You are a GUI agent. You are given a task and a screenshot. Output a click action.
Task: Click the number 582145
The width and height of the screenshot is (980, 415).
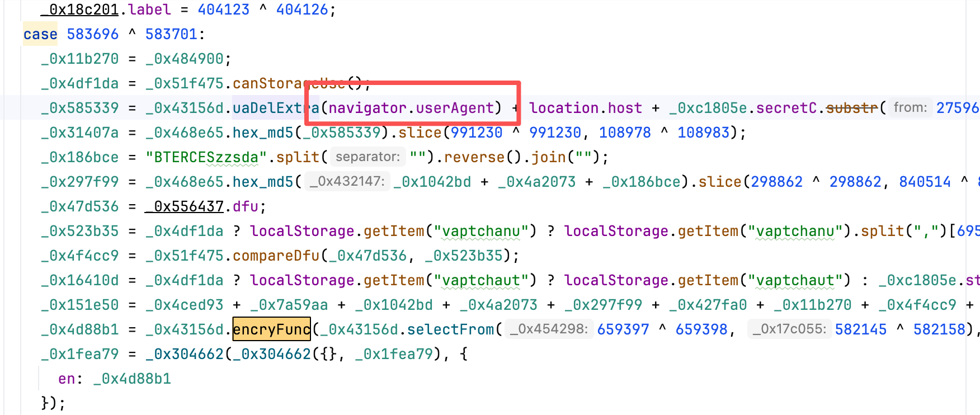pyautogui.click(x=861, y=329)
